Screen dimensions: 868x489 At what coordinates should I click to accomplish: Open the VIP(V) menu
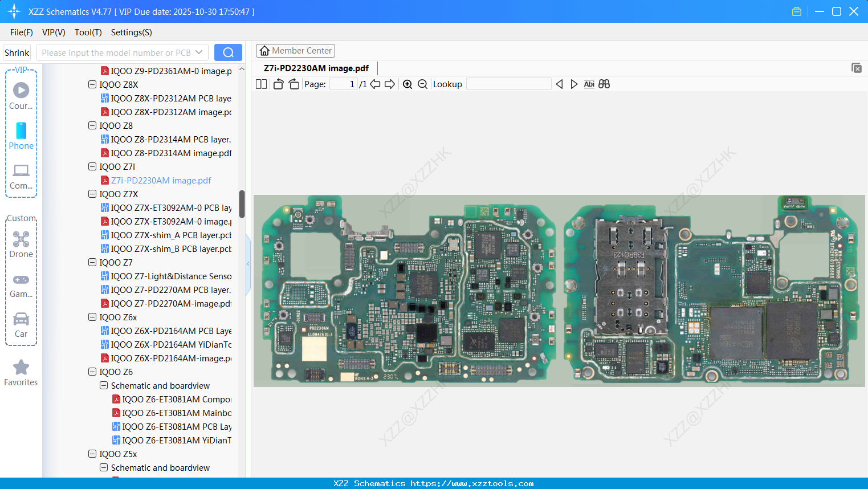tap(54, 32)
